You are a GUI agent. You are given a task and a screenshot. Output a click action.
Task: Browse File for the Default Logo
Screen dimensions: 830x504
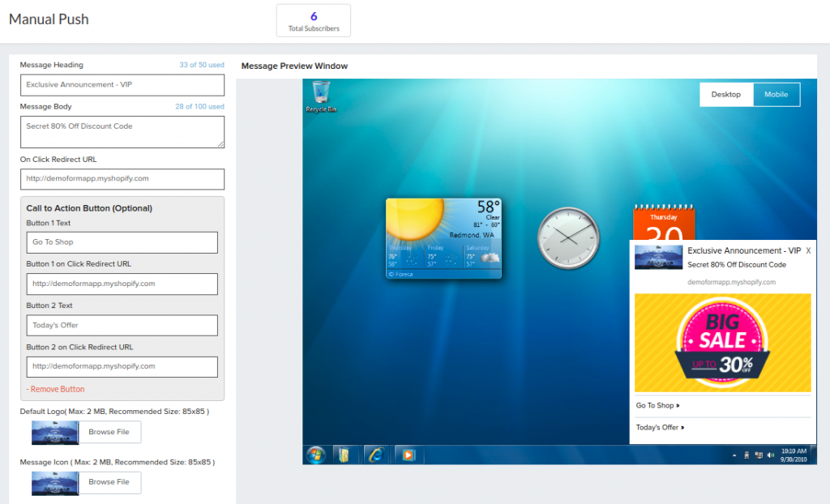point(109,432)
